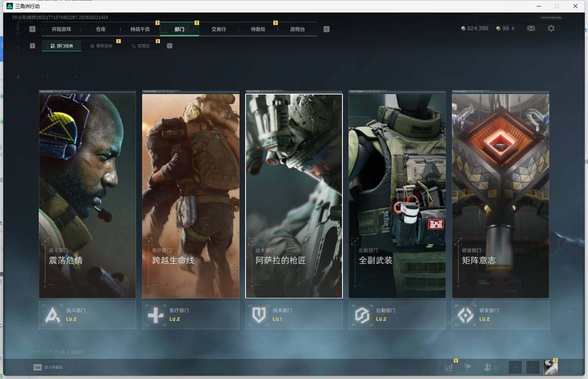Switch to the 开始游戏 tab
This screenshot has width=588, height=379.
61,29
